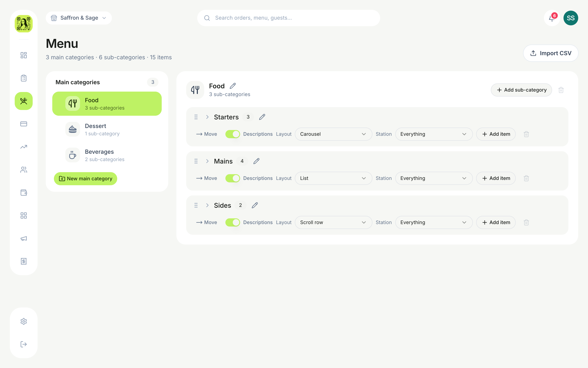This screenshot has width=588, height=368.
Task: Toggle Descriptions for Mains
Action: click(x=233, y=178)
